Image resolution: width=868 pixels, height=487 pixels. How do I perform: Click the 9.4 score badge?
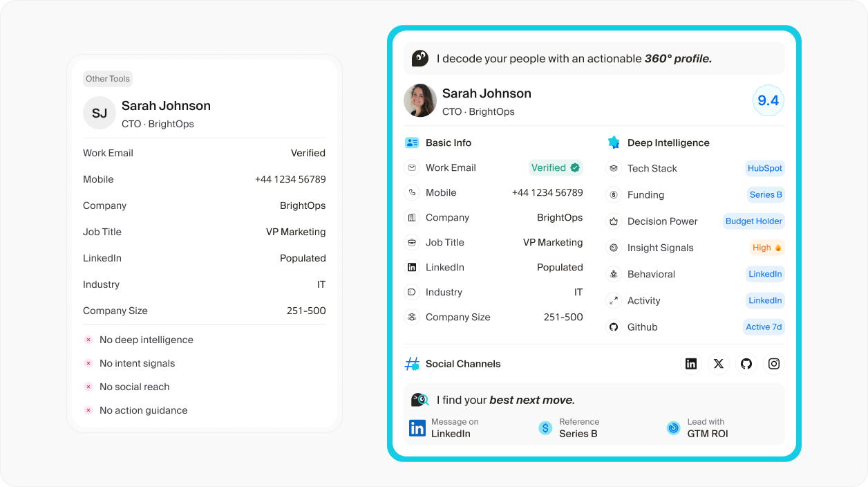(768, 101)
